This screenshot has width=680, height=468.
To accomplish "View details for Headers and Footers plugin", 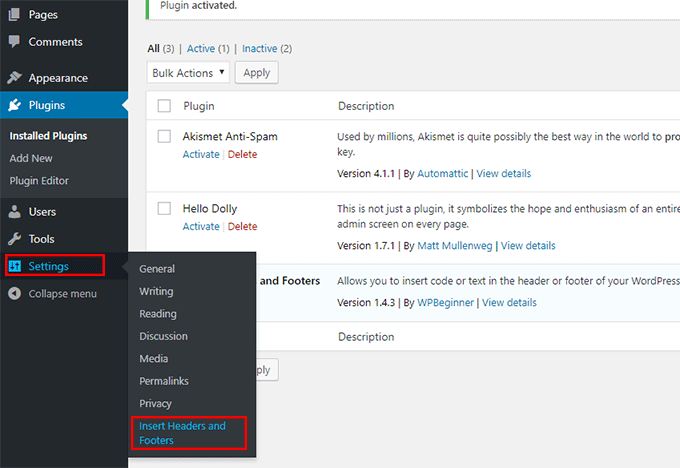I will [x=509, y=302].
